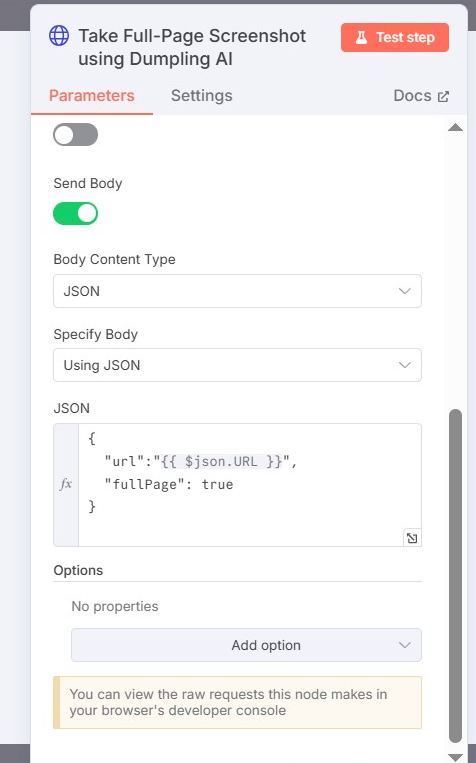The width and height of the screenshot is (476, 763).
Task: Open the Body Content Type dropdown
Action: [x=237, y=291]
